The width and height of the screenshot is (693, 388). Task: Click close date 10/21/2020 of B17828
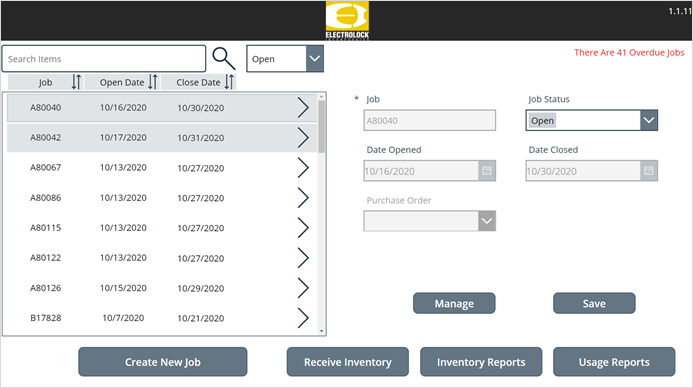point(201,318)
